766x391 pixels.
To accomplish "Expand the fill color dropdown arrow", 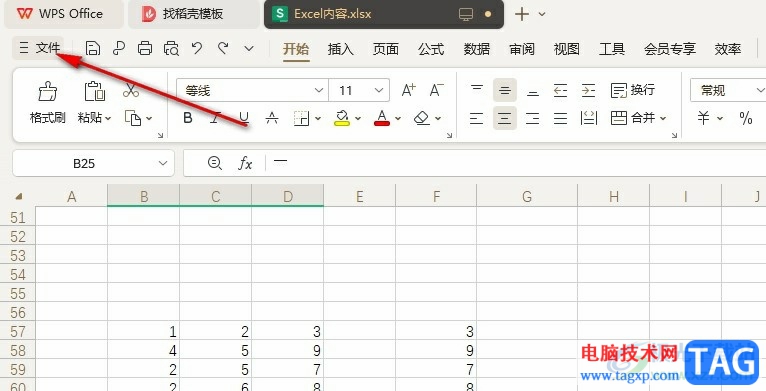I will pos(358,118).
